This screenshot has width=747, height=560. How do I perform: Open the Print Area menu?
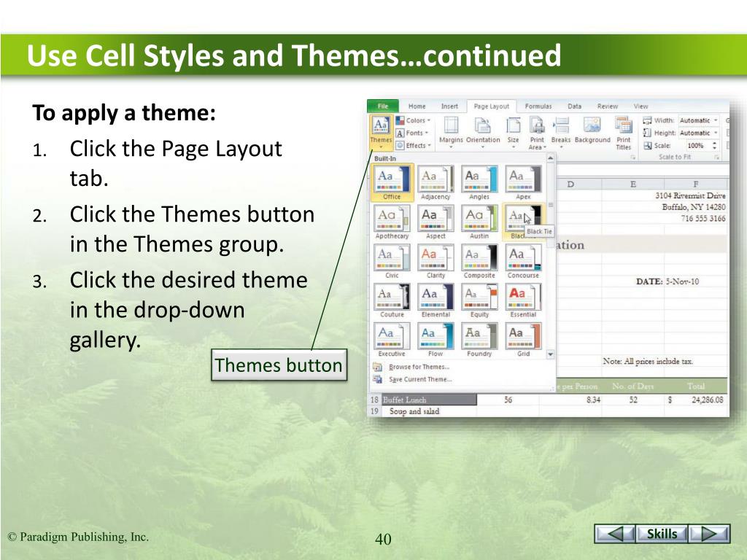click(x=537, y=133)
